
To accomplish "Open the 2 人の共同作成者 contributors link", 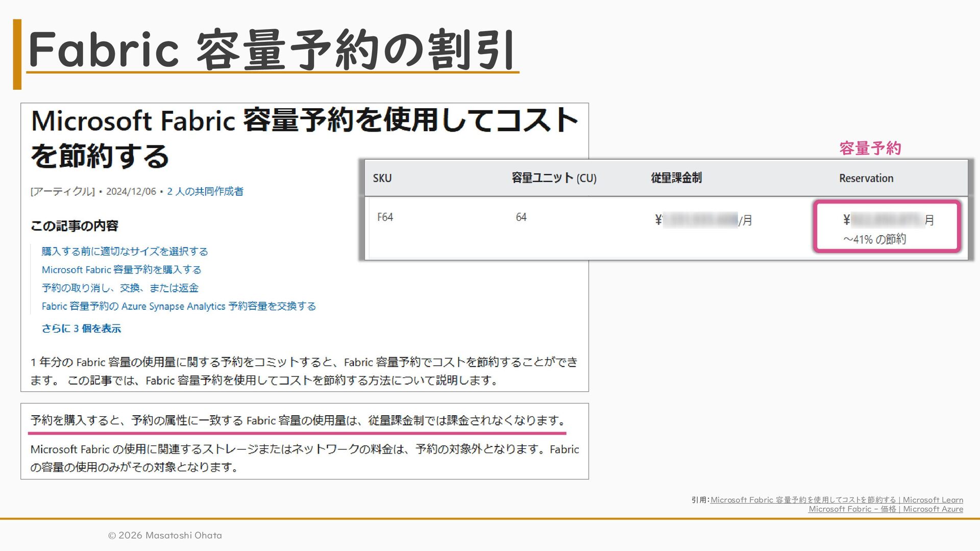I will [x=205, y=191].
